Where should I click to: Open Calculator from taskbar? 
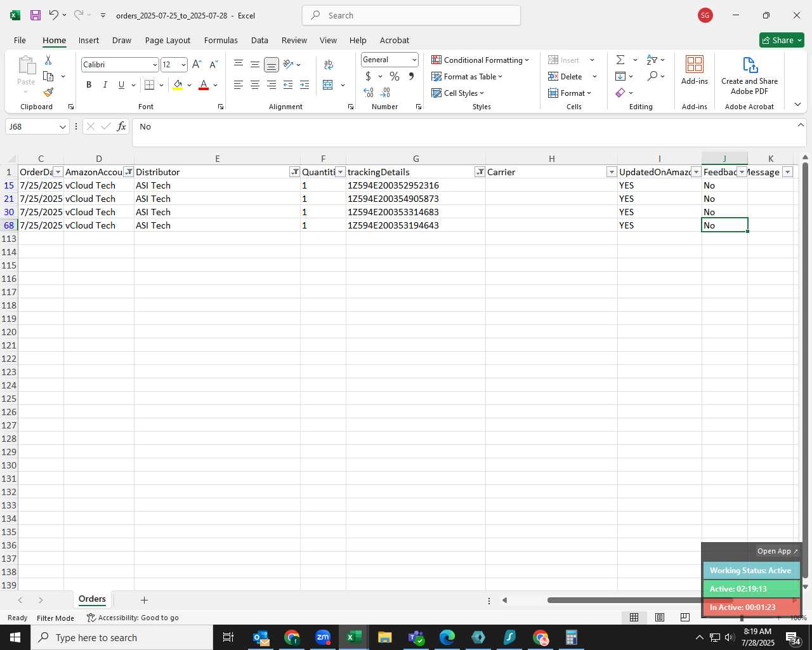[571, 637]
